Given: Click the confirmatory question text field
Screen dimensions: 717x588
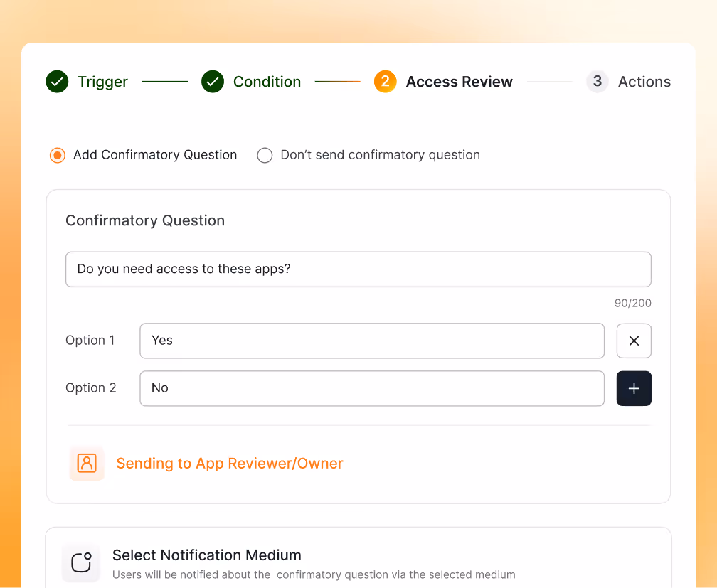Looking at the screenshot, I should [x=358, y=269].
